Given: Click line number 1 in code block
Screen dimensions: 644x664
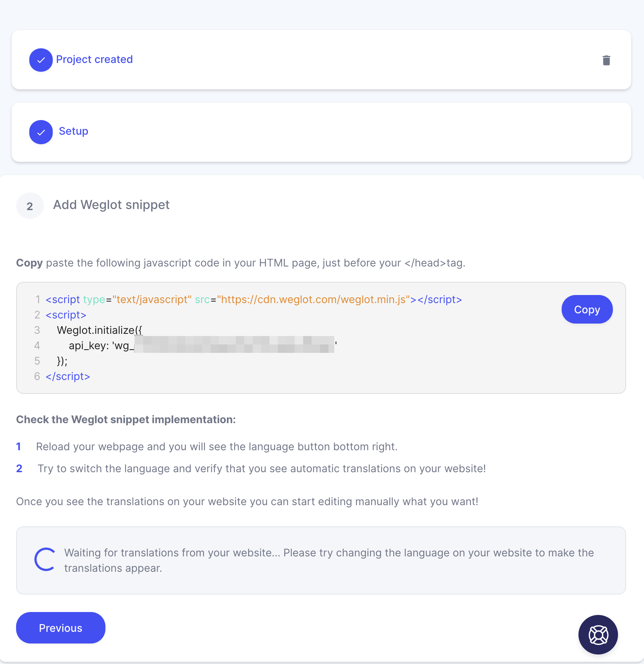Looking at the screenshot, I should [x=38, y=299].
